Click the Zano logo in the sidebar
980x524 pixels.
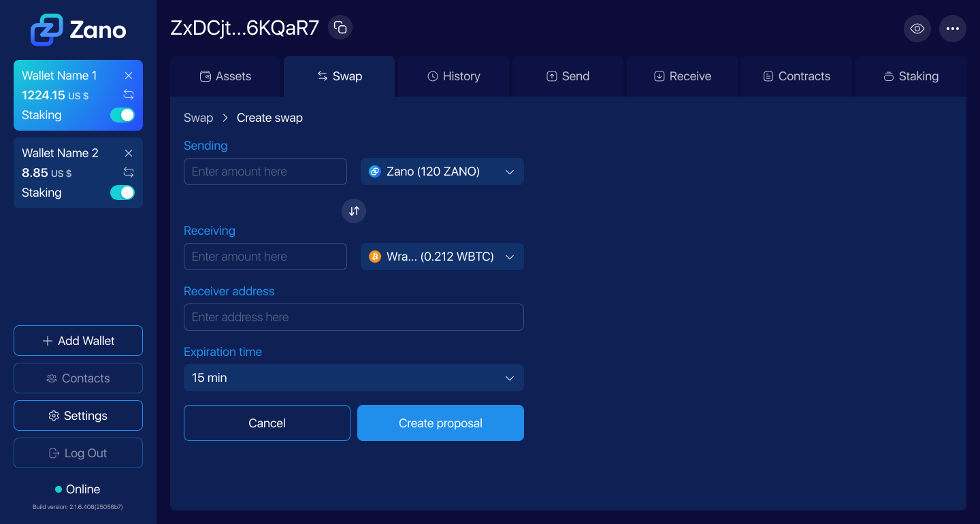click(x=78, y=29)
